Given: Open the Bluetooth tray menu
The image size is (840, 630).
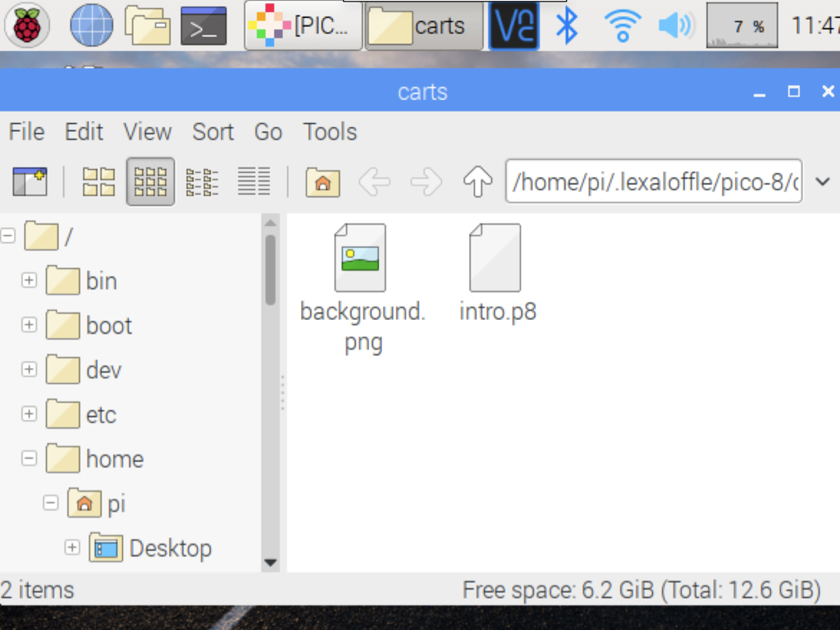Looking at the screenshot, I should 567,25.
